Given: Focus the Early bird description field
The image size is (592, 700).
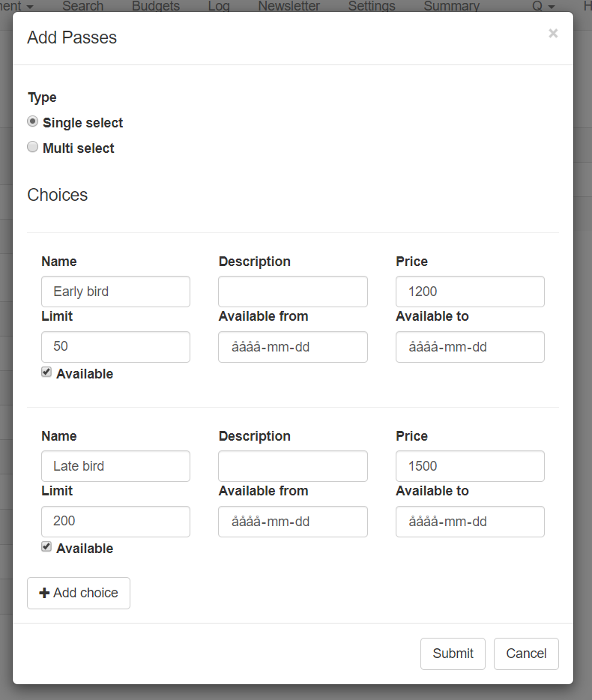Looking at the screenshot, I should pos(293,292).
